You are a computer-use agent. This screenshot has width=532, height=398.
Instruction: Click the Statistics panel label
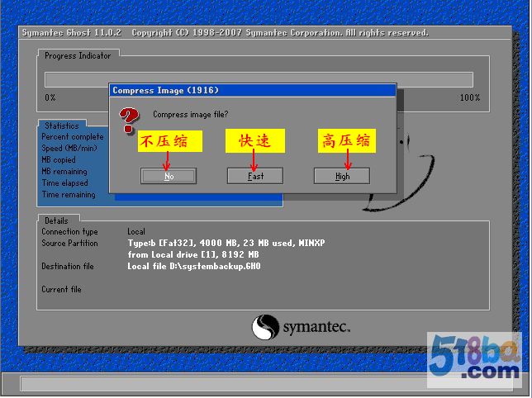pos(62,126)
